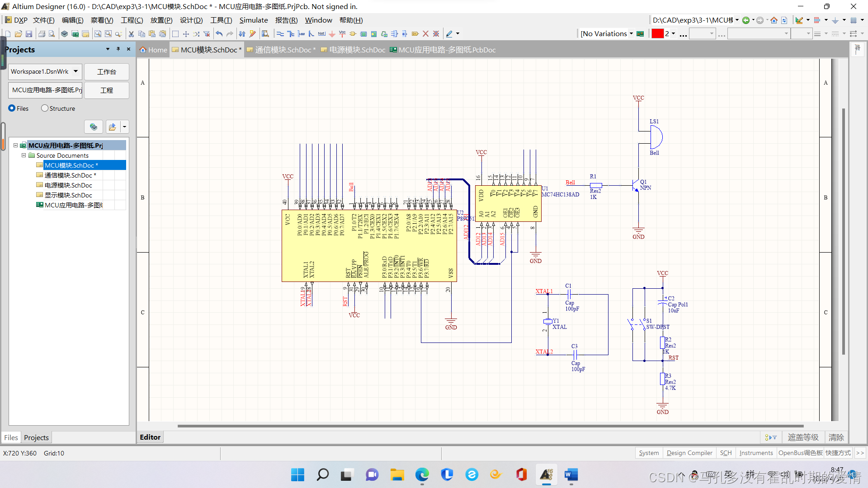Open 显示模块.SchDoc in project tree
This screenshot has width=868, height=488.
pos(68,195)
